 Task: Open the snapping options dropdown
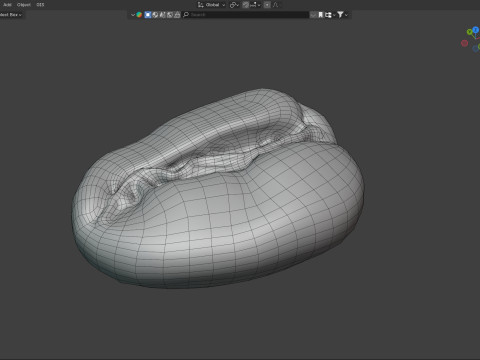click(256, 5)
